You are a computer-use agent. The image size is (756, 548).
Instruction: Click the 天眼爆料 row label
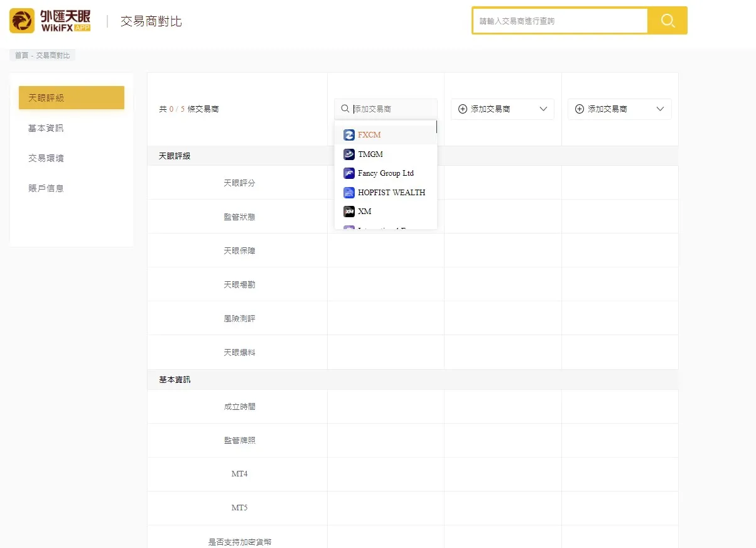point(239,353)
